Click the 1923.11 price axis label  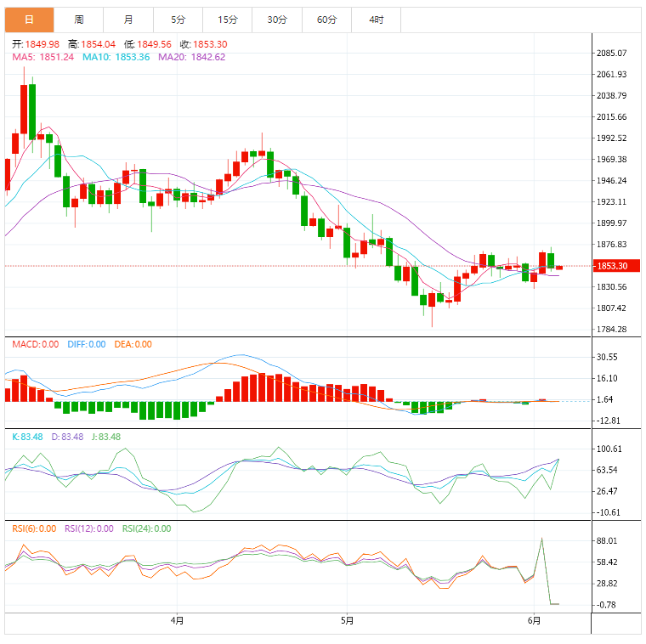pos(611,201)
